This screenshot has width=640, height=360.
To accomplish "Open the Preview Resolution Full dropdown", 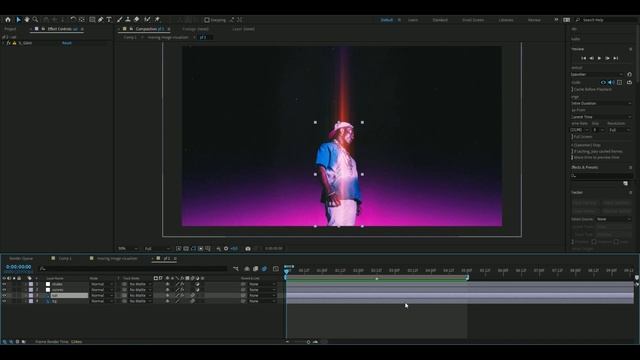I will tap(619, 130).
